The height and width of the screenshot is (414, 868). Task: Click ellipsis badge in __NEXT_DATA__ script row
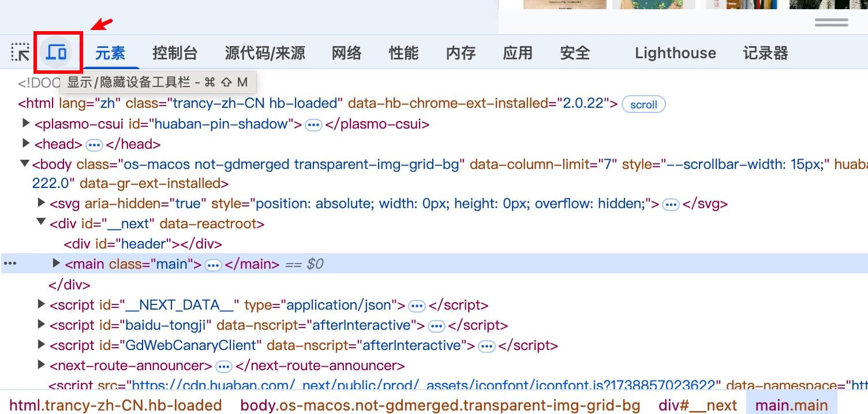click(417, 306)
